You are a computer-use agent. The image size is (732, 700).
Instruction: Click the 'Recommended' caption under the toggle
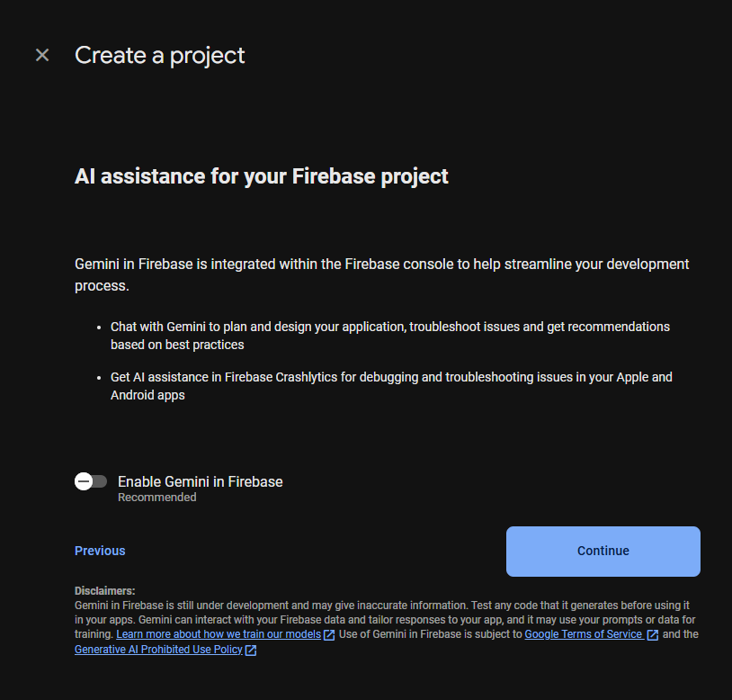coord(156,498)
